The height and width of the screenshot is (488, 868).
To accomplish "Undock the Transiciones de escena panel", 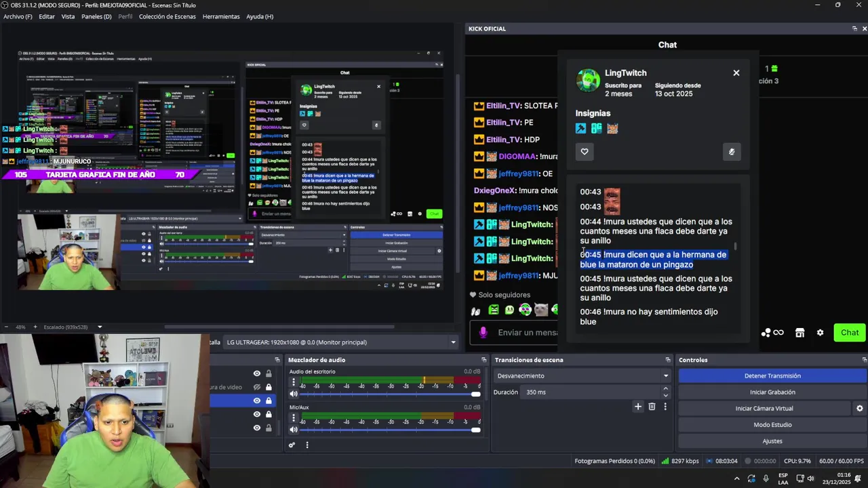I will tap(668, 360).
